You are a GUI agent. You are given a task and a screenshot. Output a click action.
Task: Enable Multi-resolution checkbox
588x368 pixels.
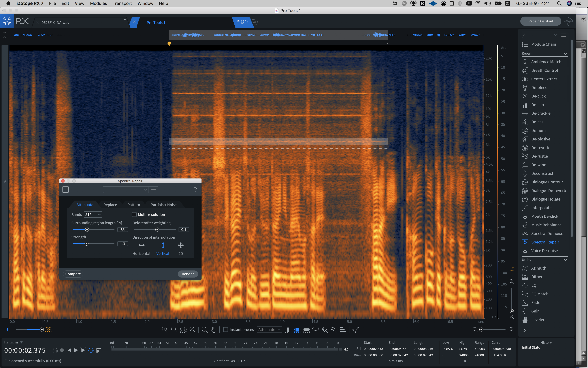point(134,214)
